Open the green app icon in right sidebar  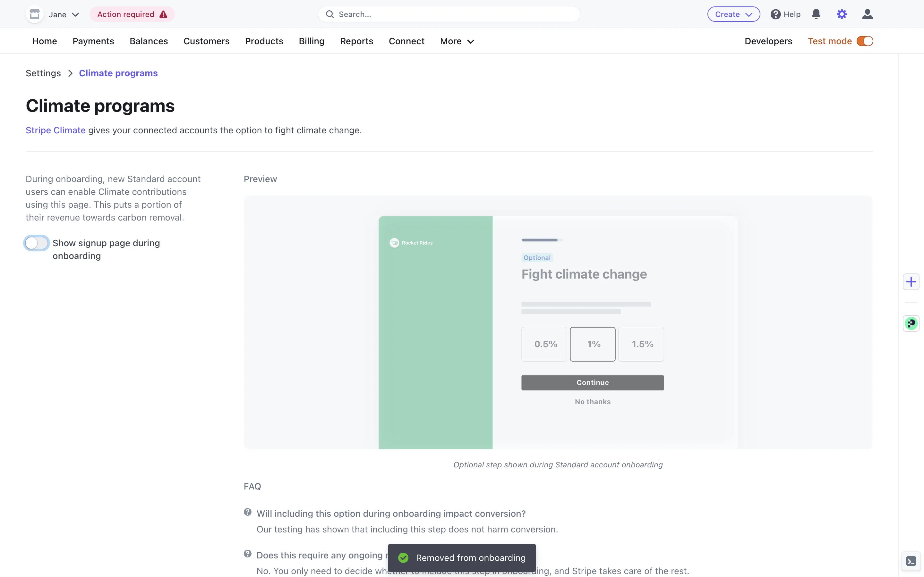pyautogui.click(x=911, y=324)
